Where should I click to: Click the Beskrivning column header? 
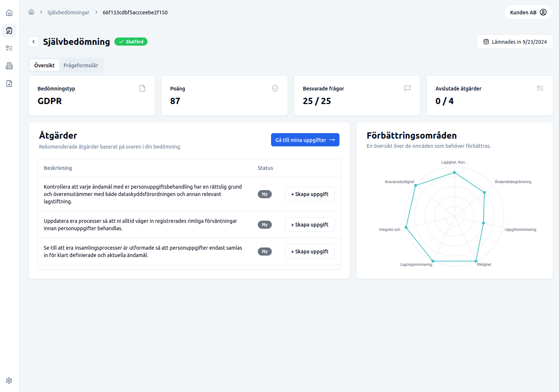tap(58, 168)
